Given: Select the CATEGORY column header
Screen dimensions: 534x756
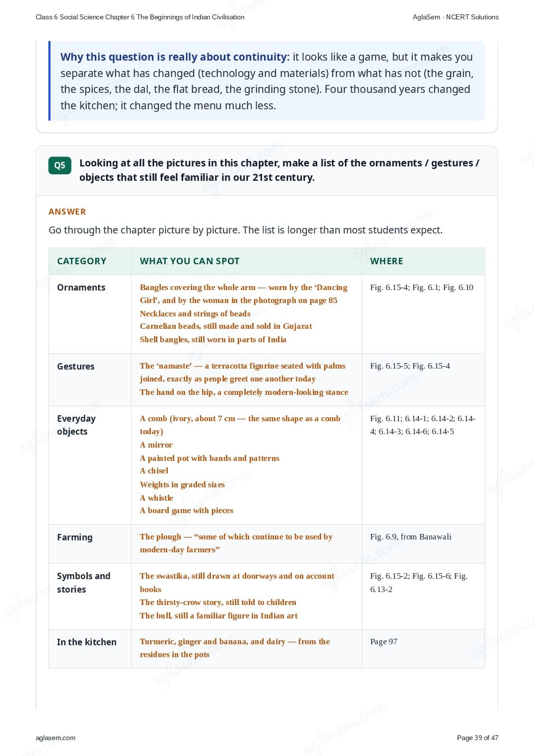Looking at the screenshot, I should click(x=82, y=261).
